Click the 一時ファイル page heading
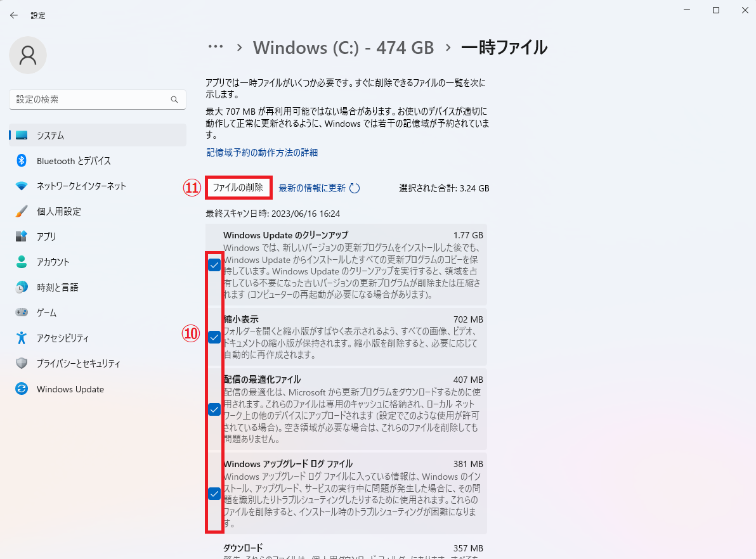Image resolution: width=756 pixels, height=559 pixels. (504, 48)
